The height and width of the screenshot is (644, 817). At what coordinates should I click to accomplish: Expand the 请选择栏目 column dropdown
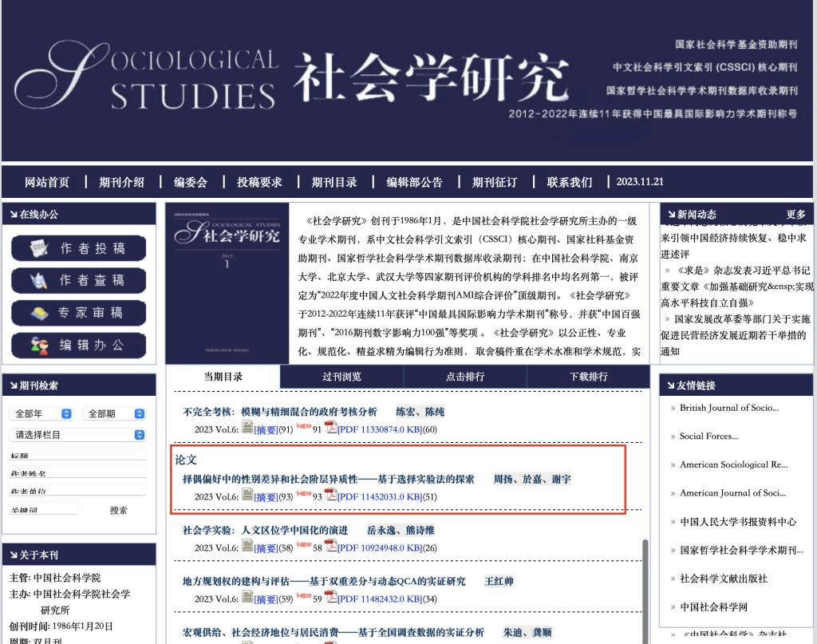click(78, 435)
